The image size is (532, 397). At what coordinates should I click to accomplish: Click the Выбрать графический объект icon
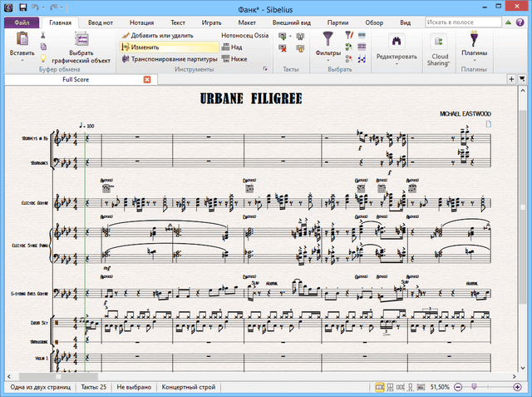pyautogui.click(x=81, y=40)
